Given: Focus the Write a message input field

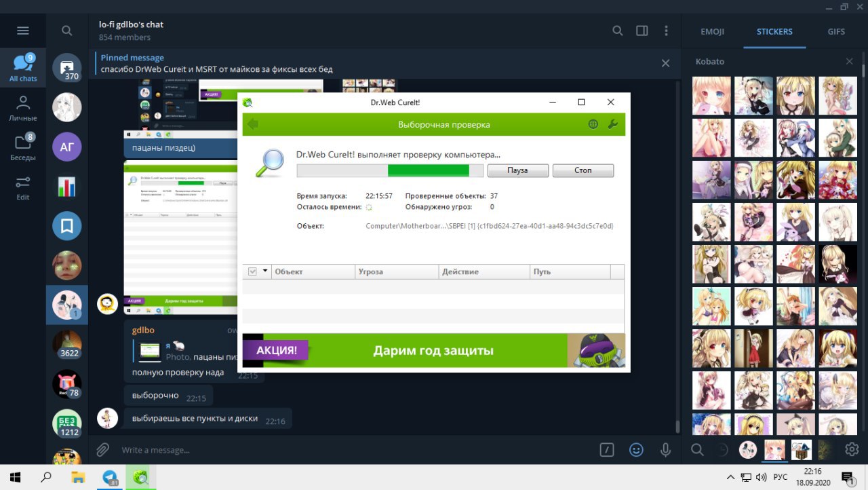Looking at the screenshot, I should tap(356, 450).
